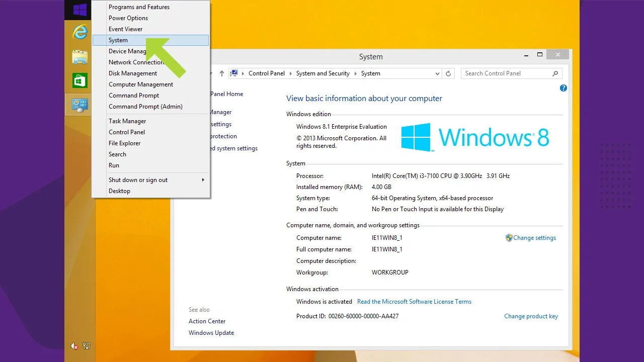644x362 pixels.
Task: Open the network tray icon
Action: (x=87, y=346)
